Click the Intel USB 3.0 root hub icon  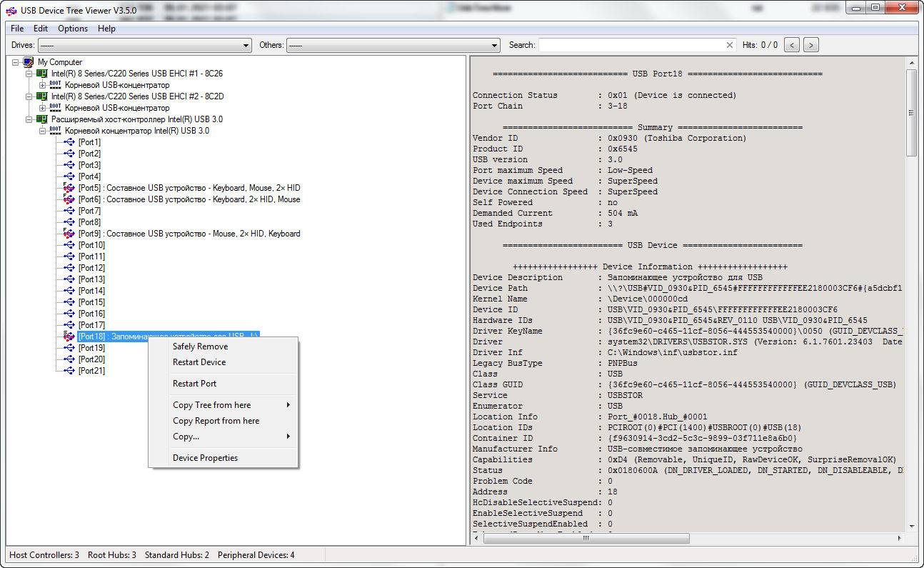[x=56, y=131]
